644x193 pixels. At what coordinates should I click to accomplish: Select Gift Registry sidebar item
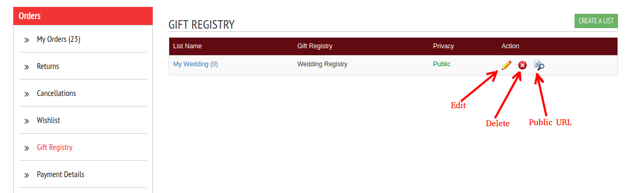tap(55, 147)
